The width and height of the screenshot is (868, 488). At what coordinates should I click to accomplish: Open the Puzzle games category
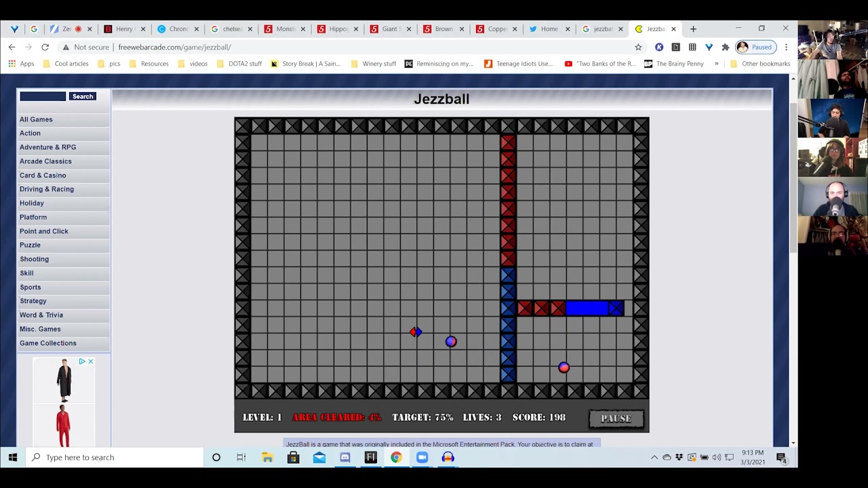64,245
